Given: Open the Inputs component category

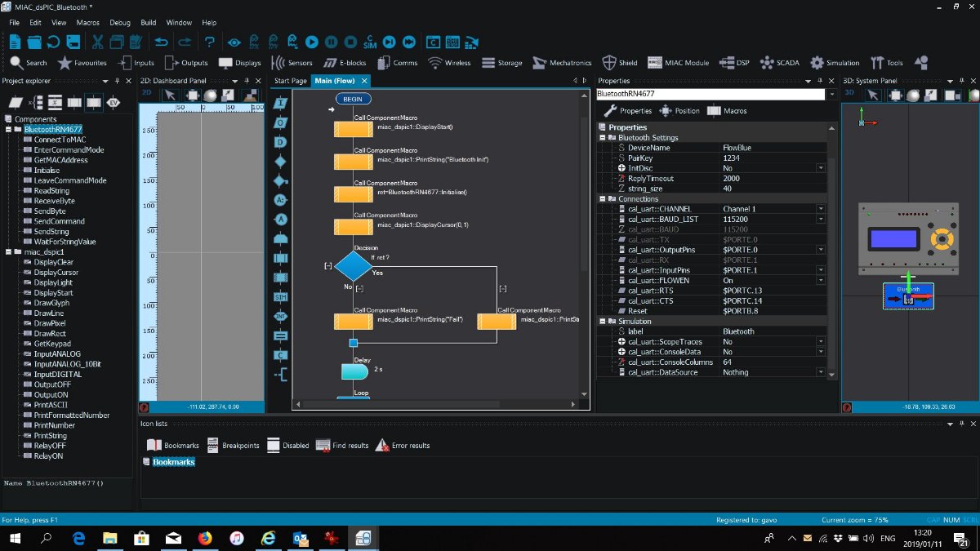Looking at the screenshot, I should coord(136,63).
